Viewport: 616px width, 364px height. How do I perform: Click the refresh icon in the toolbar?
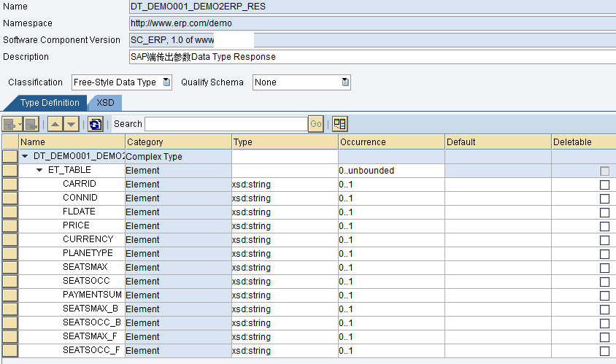pos(96,124)
